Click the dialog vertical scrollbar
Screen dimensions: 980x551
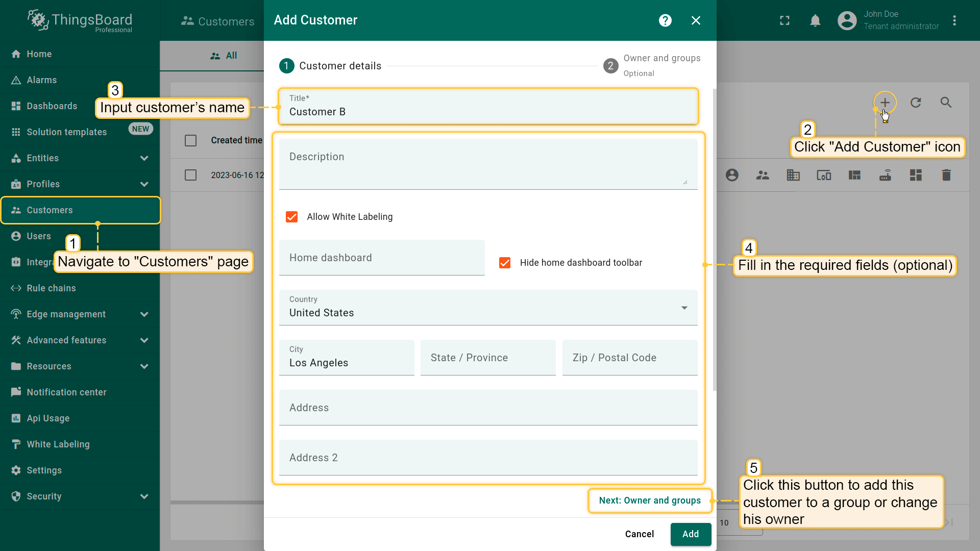pyautogui.click(x=714, y=240)
